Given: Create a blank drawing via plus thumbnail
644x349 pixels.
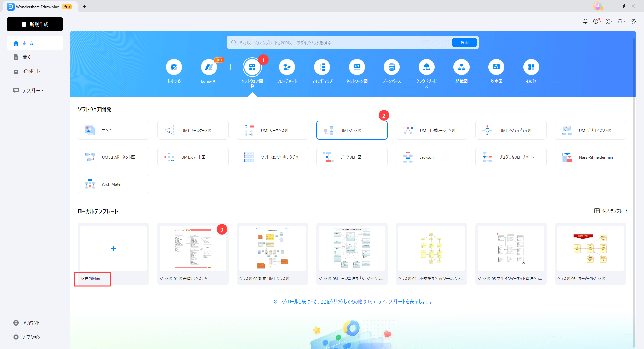Looking at the screenshot, I should (113, 248).
